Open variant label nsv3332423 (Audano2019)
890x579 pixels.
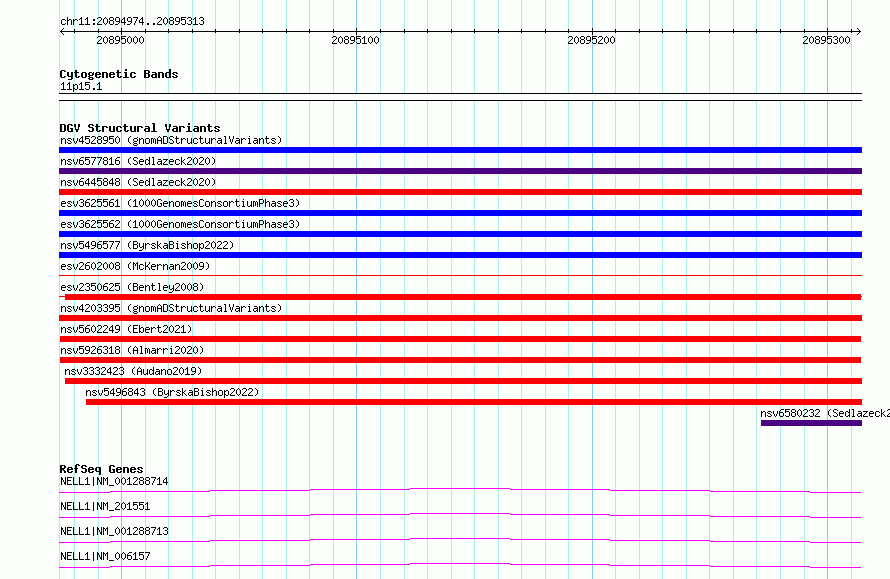(x=133, y=371)
